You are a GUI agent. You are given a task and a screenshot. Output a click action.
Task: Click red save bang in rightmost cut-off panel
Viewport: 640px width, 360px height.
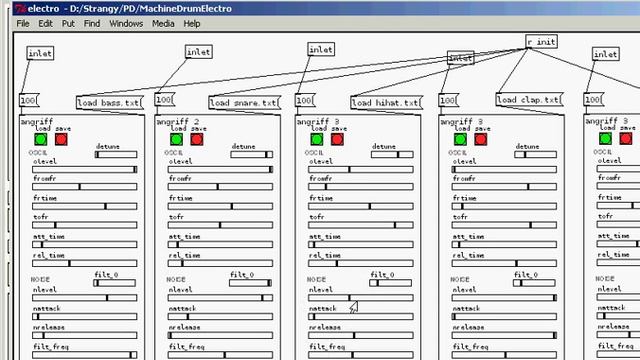[626, 138]
